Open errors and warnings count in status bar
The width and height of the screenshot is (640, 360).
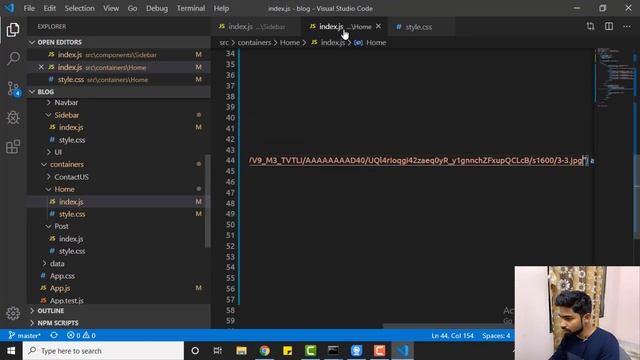tap(81, 336)
